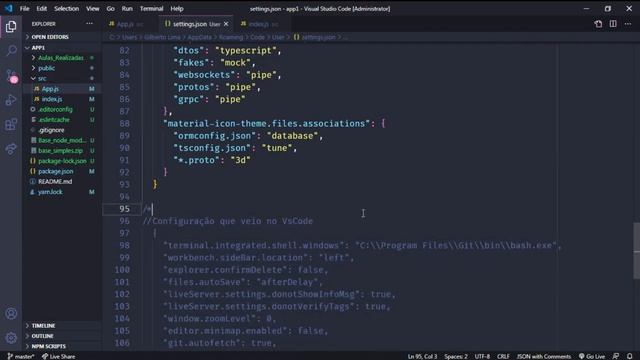This screenshot has width=640, height=360.
Task: Open the Go menu
Action: pos(111,9)
